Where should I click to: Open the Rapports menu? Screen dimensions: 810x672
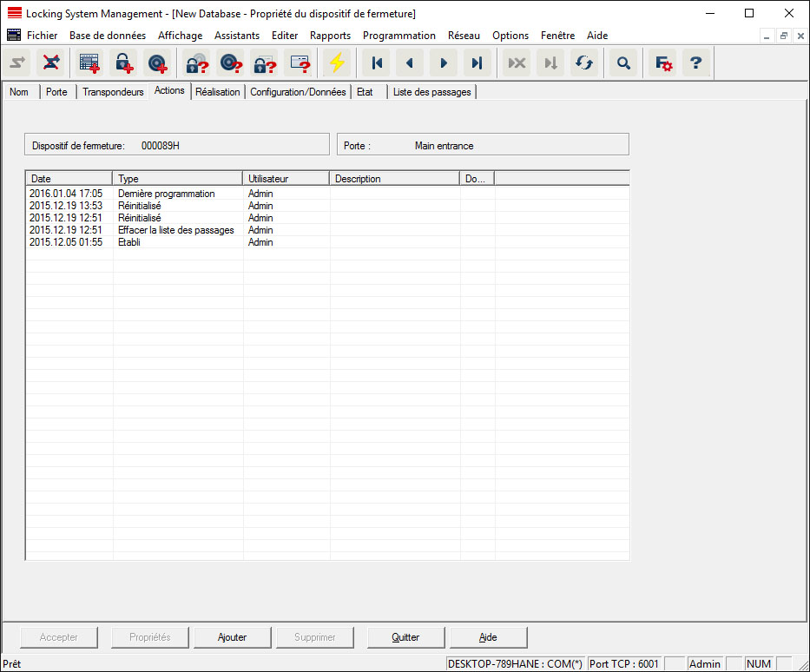pyautogui.click(x=330, y=36)
